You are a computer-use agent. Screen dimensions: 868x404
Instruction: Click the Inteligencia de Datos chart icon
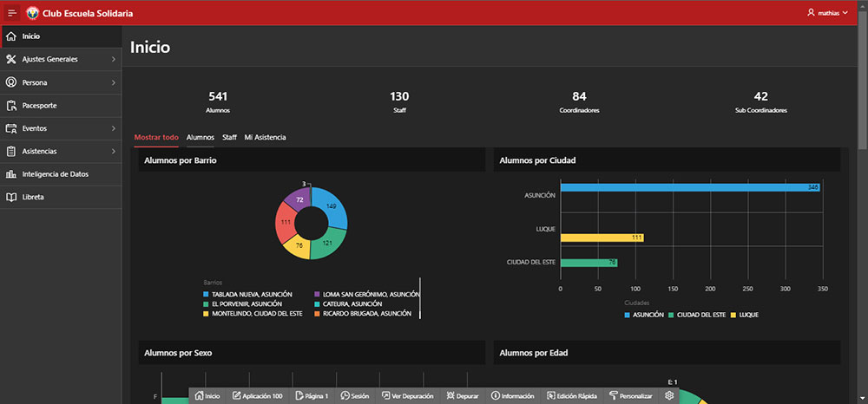(x=10, y=174)
